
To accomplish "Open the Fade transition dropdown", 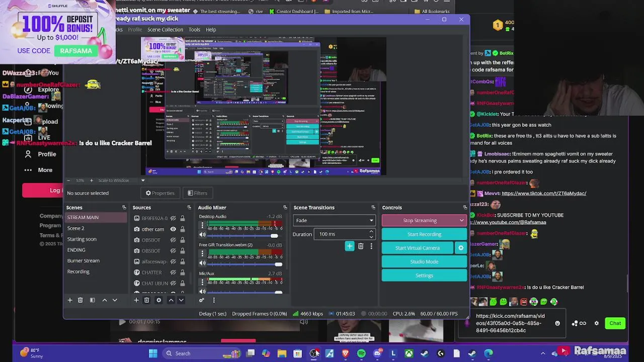I will (334, 220).
